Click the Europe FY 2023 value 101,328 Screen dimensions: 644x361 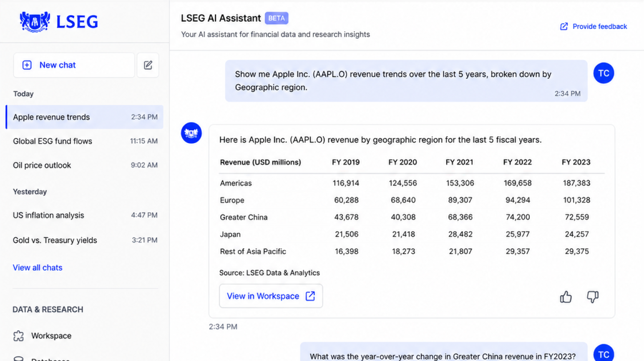pos(576,201)
